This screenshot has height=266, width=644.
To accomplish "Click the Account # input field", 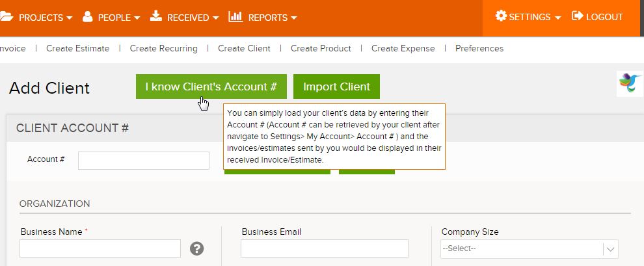I will coord(144,161).
